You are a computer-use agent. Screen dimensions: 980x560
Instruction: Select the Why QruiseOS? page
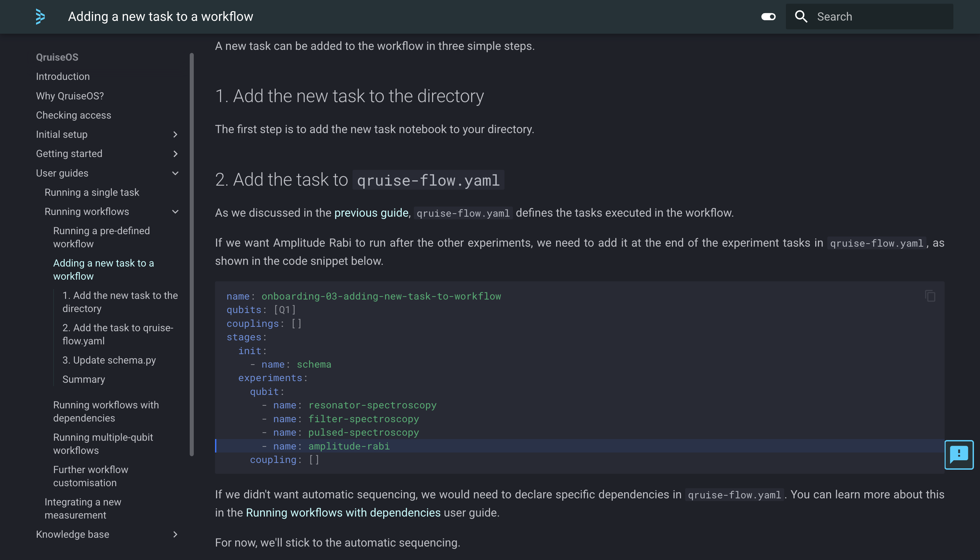(70, 96)
